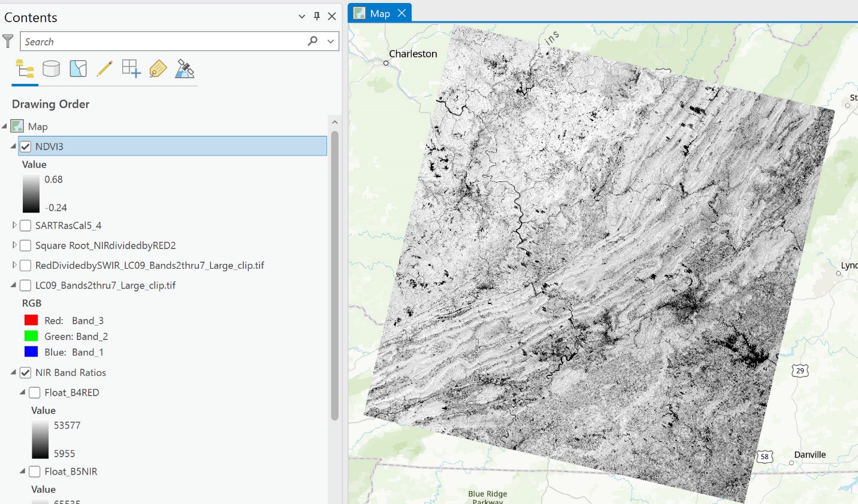
Task: Click the -0.24 minimum value label
Action: coord(56,208)
